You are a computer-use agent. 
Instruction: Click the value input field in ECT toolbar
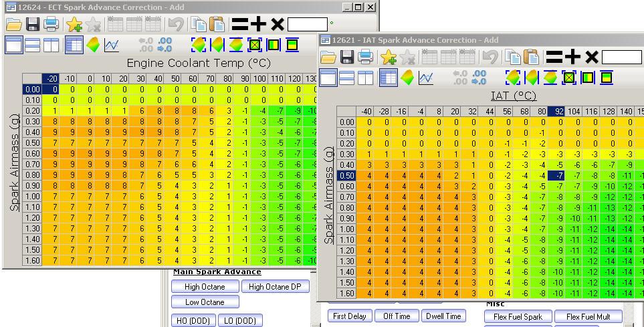(307, 25)
